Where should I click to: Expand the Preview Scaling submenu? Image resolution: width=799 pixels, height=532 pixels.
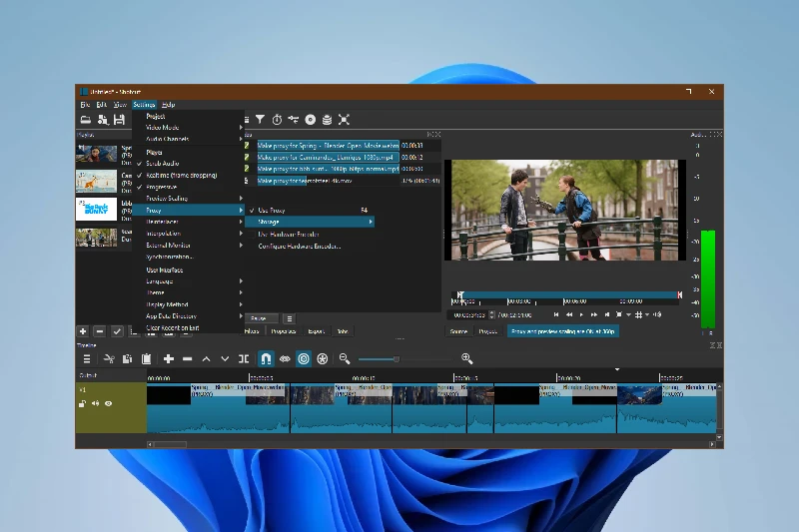click(188, 198)
